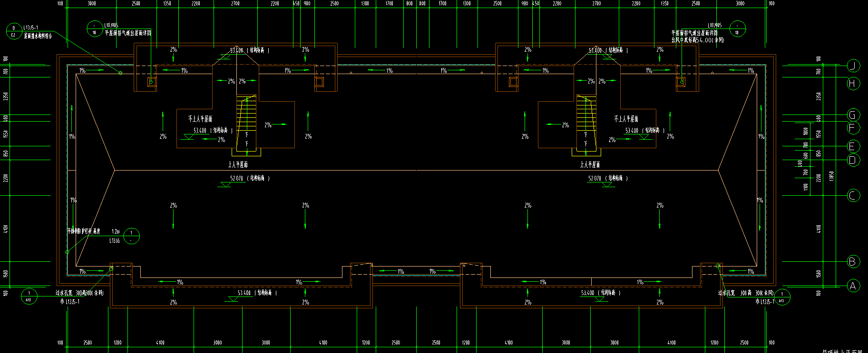Click the 1.2m railing height text
Image resolution: width=868 pixels, height=353 pixels.
(116, 231)
